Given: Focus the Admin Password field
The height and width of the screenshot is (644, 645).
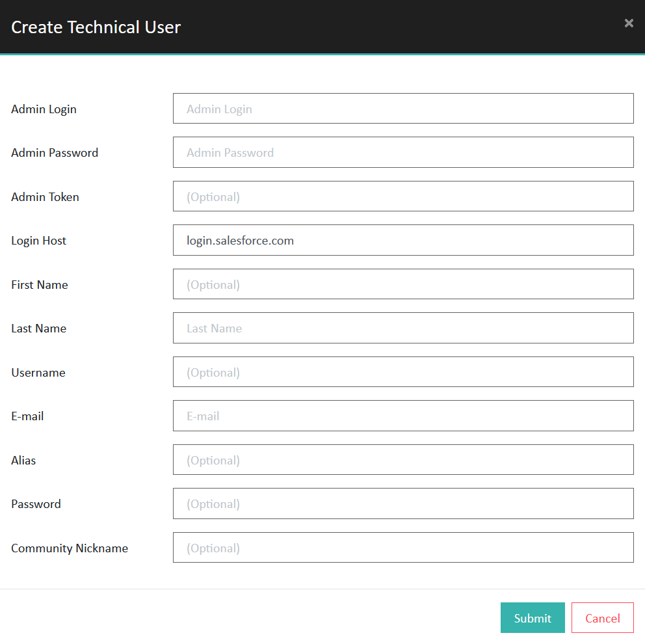Looking at the screenshot, I should 403,152.
